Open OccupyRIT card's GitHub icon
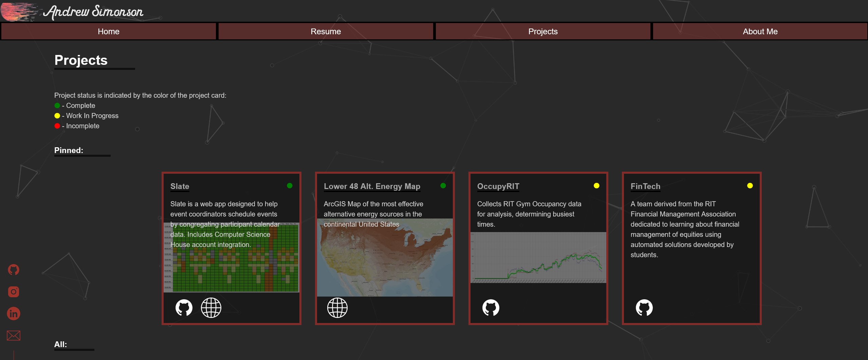This screenshot has height=360, width=868. 491,308
